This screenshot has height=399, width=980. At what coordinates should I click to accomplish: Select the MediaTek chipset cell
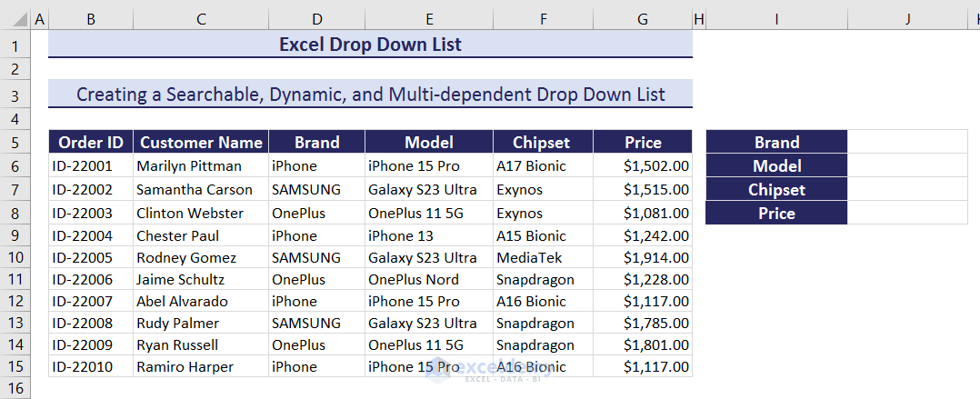pos(543,257)
